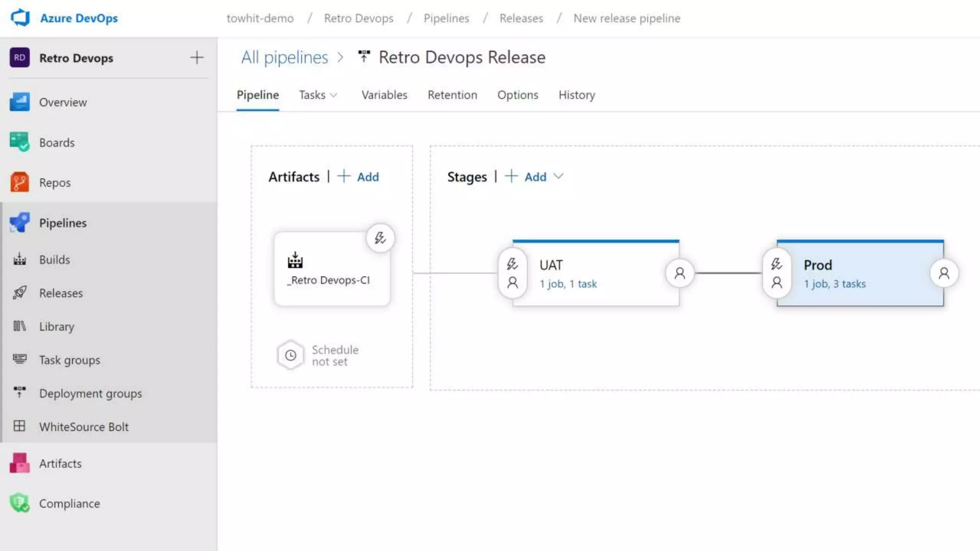
Task: Open UAT pre-deployment conditions icon
Action: tap(512, 273)
